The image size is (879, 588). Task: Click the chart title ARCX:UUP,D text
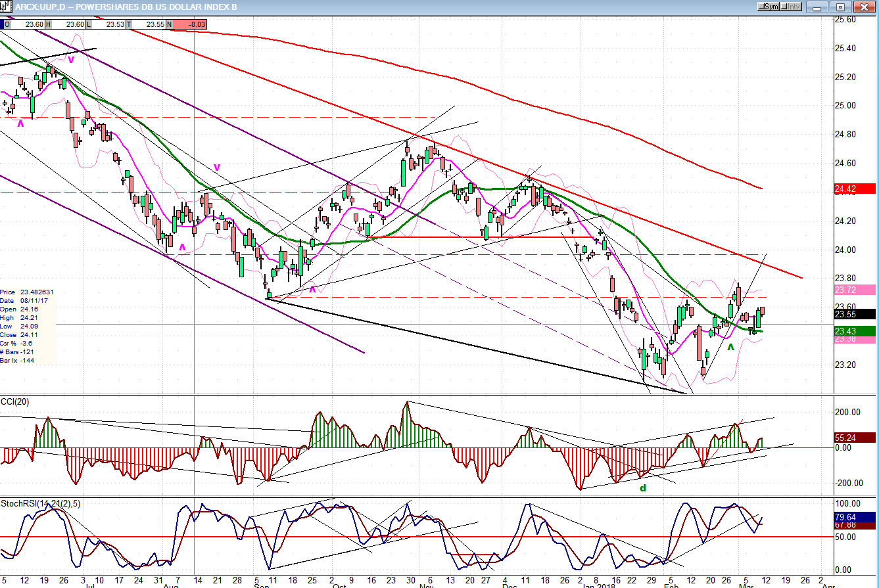coord(41,7)
